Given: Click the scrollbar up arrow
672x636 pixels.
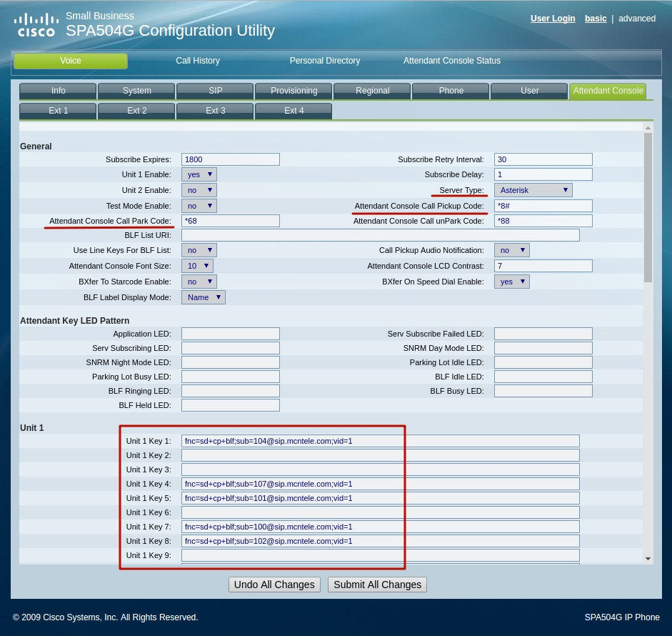Looking at the screenshot, I should [x=648, y=128].
